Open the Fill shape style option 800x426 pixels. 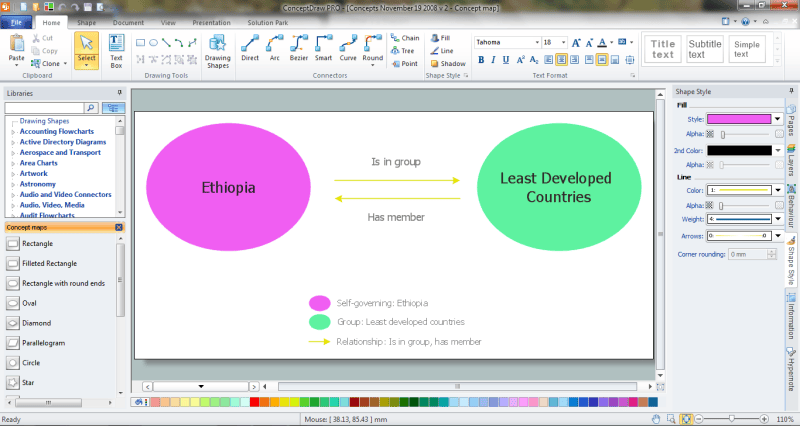tap(440, 38)
